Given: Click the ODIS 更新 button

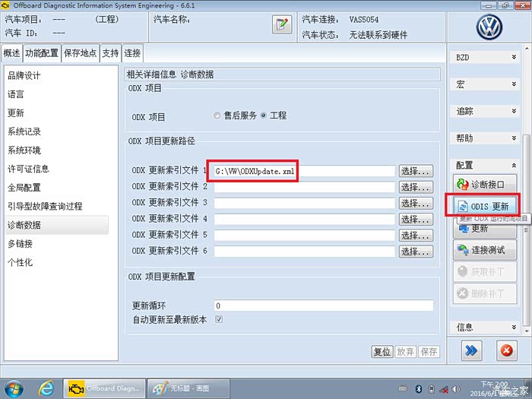Looking at the screenshot, I should click(485, 206).
